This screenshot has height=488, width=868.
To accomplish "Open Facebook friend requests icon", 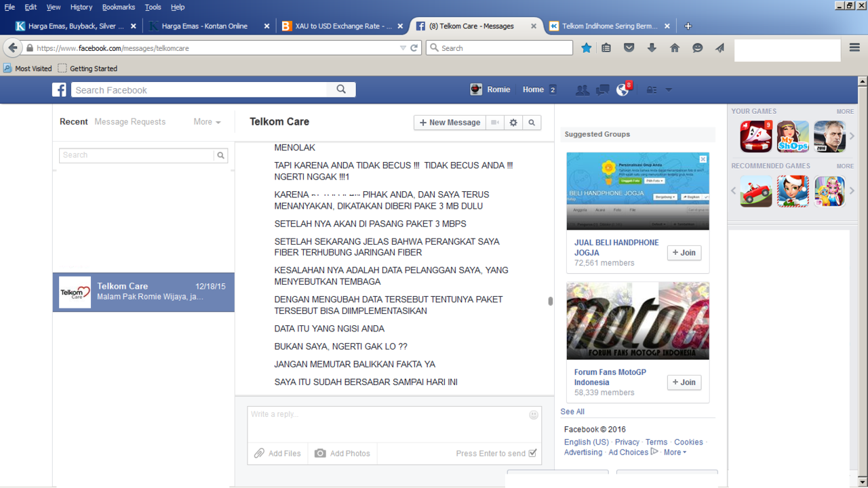I will 582,90.
